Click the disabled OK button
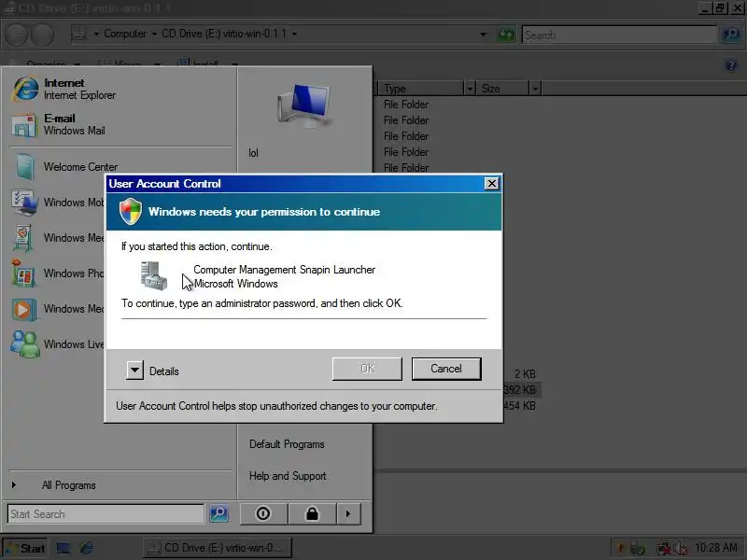The height and width of the screenshot is (560, 747). pos(367,369)
